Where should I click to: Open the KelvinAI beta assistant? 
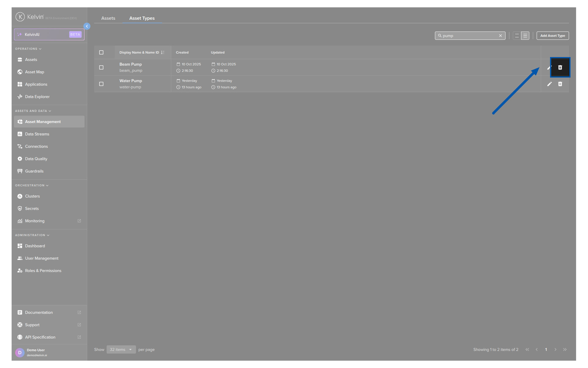(49, 34)
